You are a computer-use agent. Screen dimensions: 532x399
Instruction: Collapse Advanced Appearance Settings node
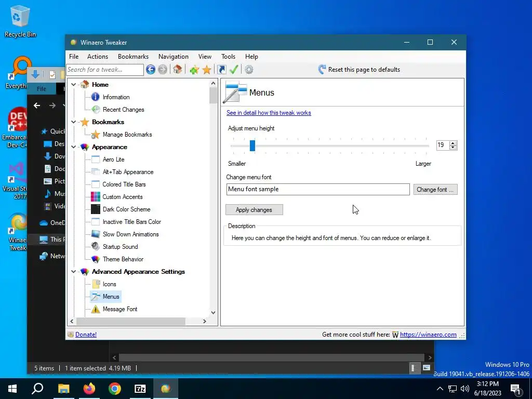(73, 271)
